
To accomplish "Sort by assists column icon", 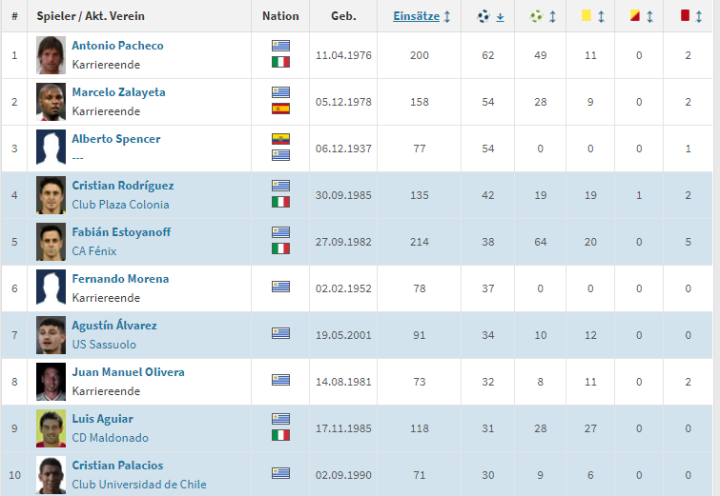I will point(536,16).
